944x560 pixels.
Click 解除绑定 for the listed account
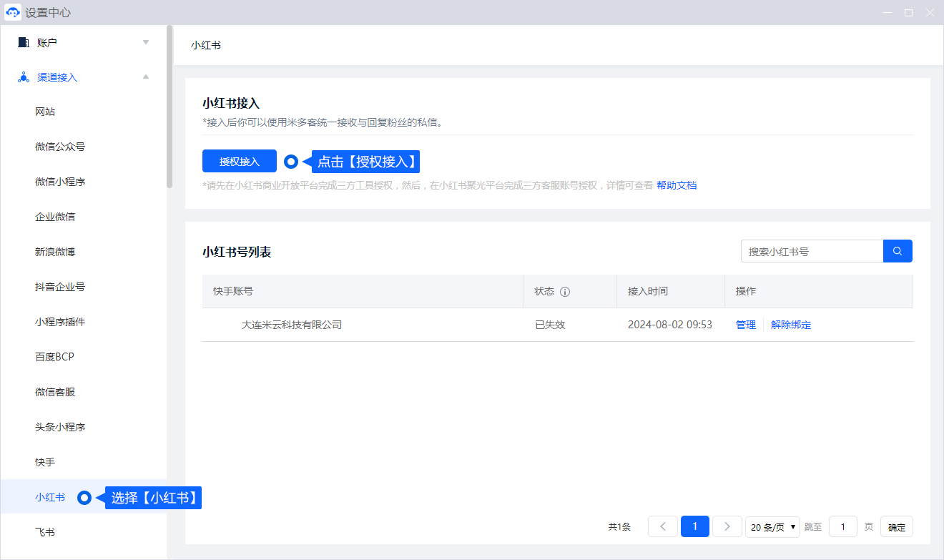790,325
